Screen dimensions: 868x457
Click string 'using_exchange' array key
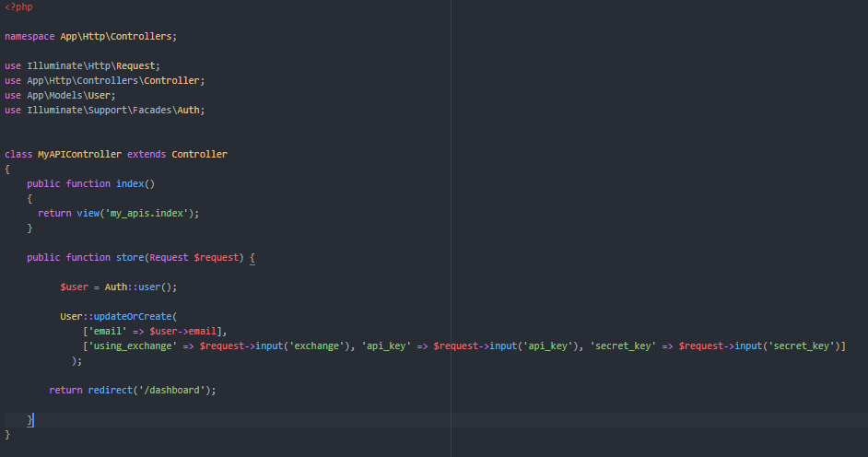[133, 346]
